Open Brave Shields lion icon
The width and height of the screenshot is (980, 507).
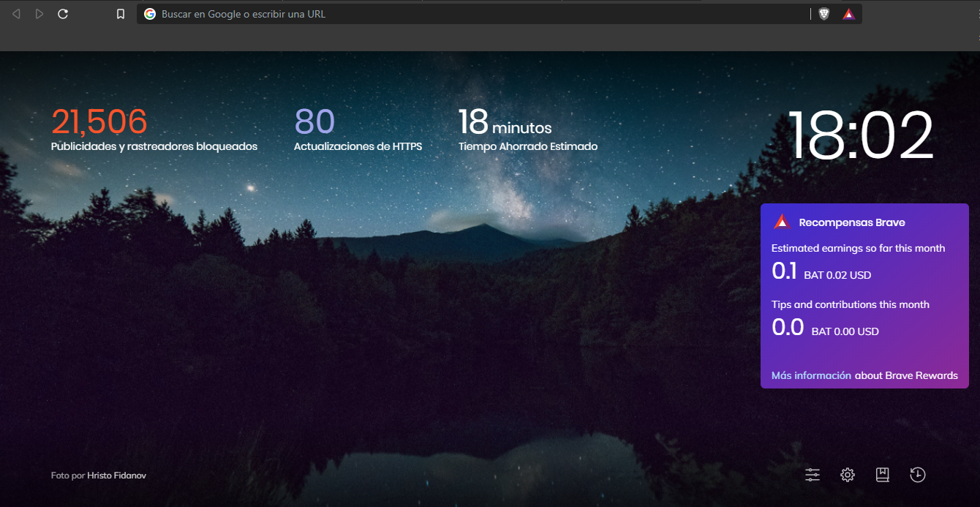[x=824, y=14]
